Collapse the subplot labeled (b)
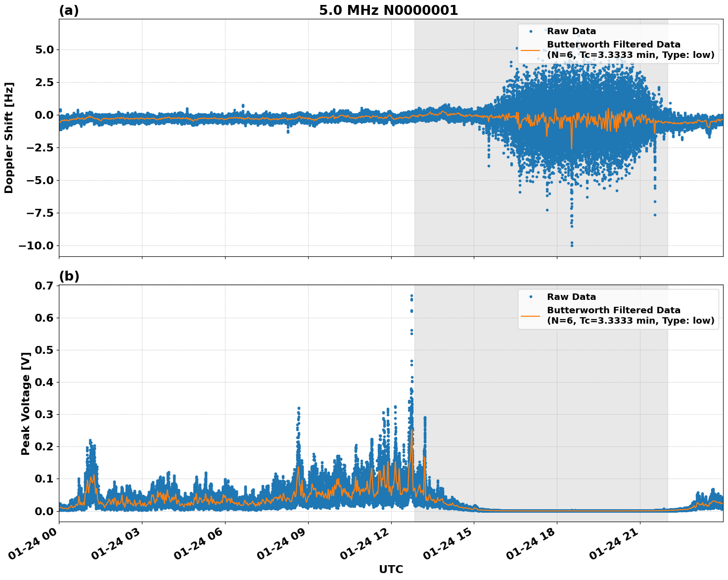The width and height of the screenshot is (728, 580). click(69, 276)
